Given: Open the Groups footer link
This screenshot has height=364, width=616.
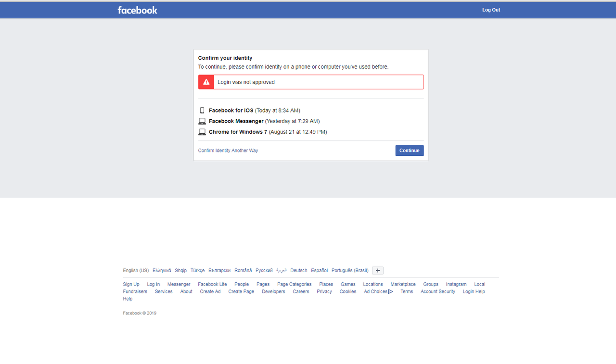Looking at the screenshot, I should pos(431,285).
